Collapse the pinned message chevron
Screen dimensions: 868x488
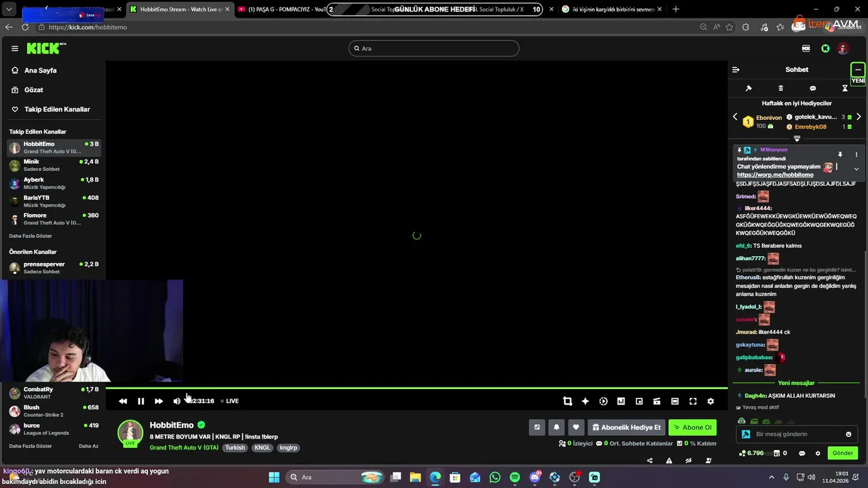pos(856,169)
